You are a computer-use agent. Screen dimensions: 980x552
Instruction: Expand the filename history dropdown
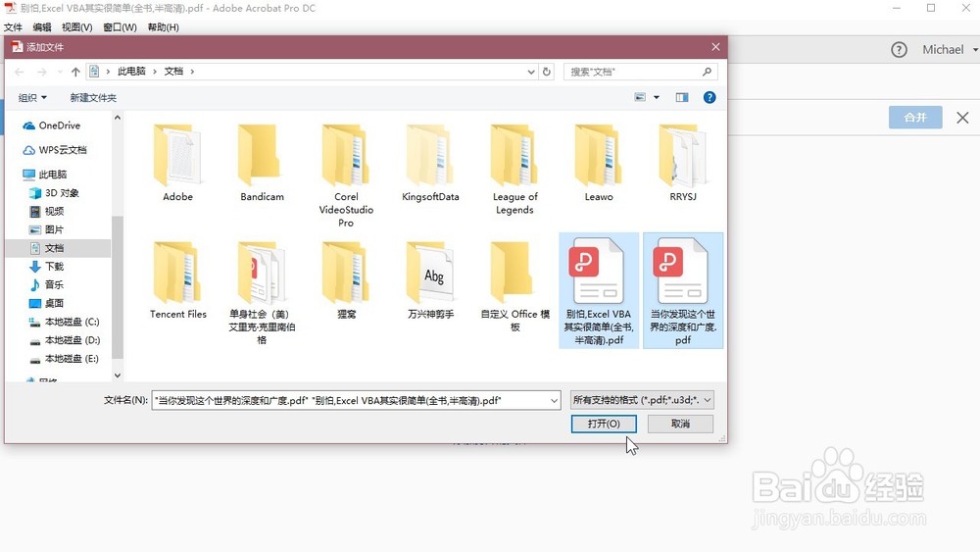point(554,400)
